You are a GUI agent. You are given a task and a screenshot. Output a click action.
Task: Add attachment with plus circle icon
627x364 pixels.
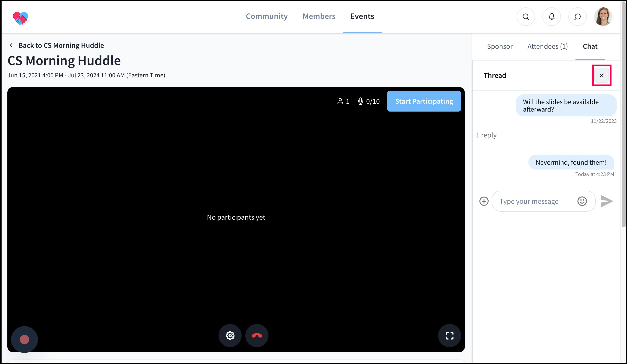484,201
